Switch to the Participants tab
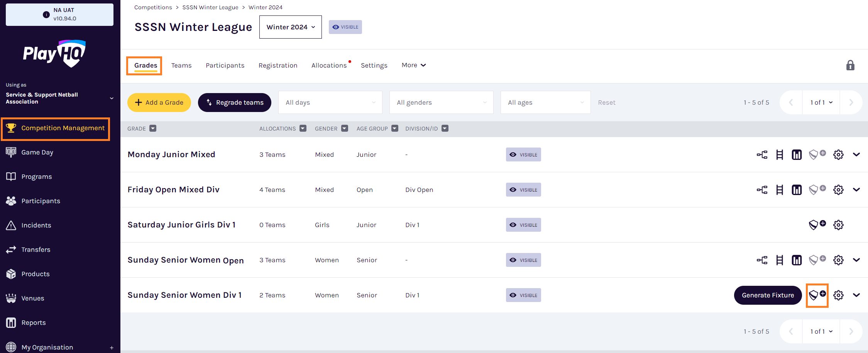The image size is (868, 353). [x=225, y=66]
